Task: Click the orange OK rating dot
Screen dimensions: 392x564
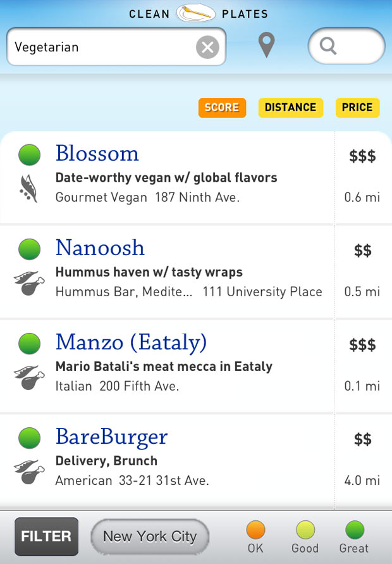Action: click(x=255, y=532)
